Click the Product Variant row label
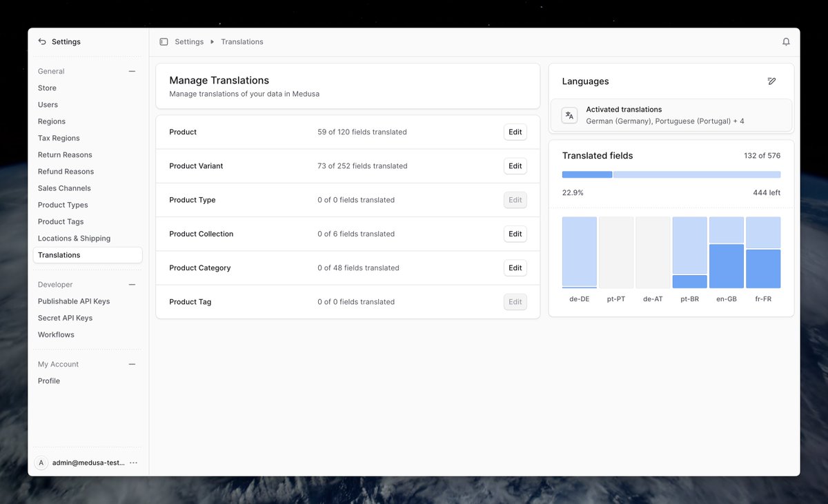 (197, 166)
